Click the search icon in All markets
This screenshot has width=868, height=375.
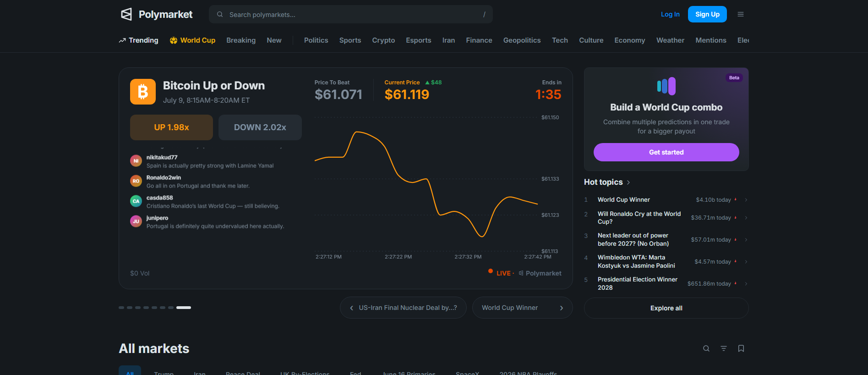(706, 348)
